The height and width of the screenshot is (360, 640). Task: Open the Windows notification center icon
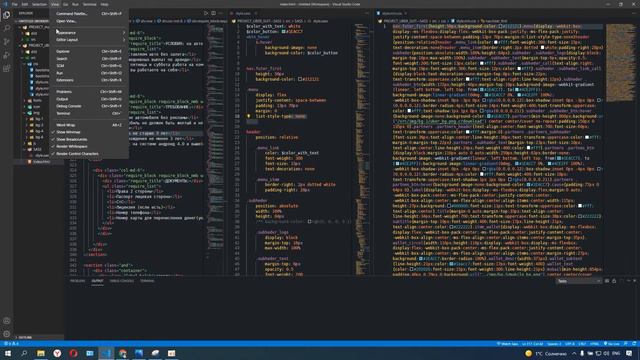click(x=629, y=353)
